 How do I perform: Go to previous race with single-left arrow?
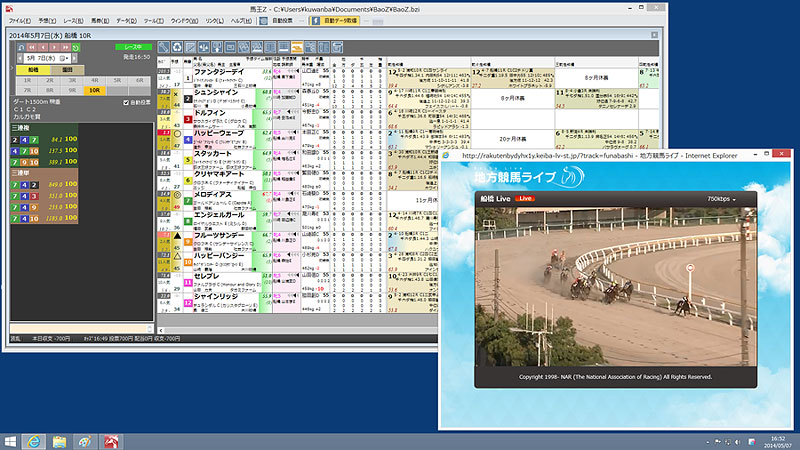click(x=43, y=47)
